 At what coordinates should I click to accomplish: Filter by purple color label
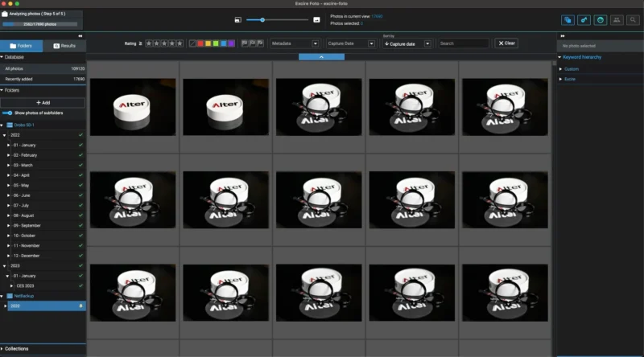pyautogui.click(x=231, y=43)
